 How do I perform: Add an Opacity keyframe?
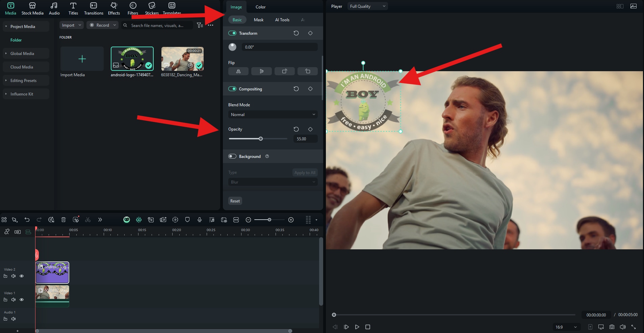(310, 129)
